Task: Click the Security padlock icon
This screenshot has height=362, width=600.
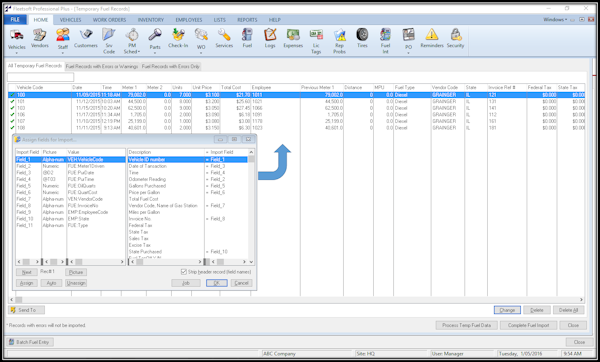Action: pos(455,35)
